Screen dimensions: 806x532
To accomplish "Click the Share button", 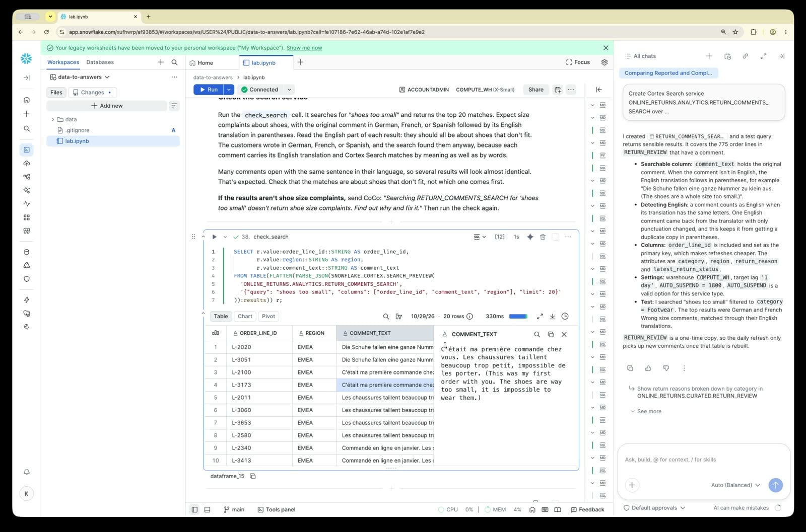I will point(536,90).
